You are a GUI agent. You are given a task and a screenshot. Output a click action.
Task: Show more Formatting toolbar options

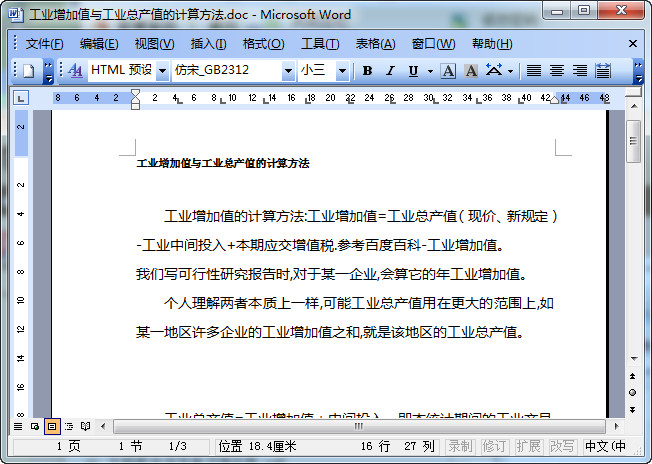click(638, 72)
